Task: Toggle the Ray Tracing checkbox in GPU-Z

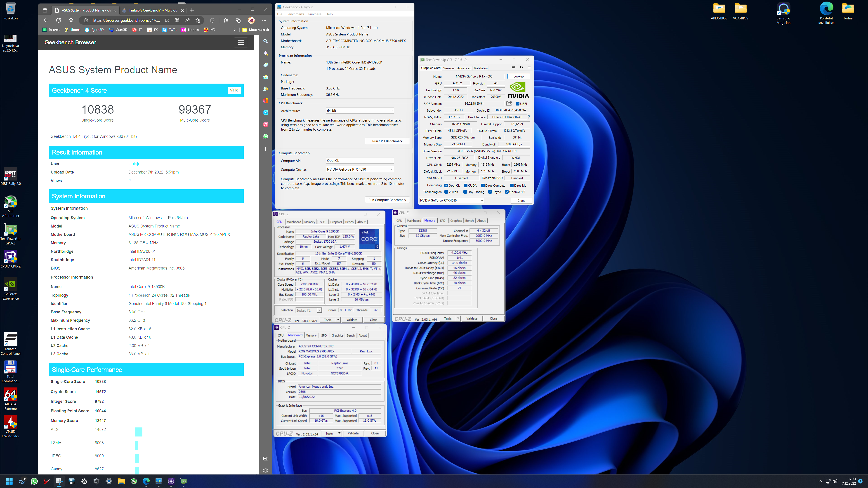Action: [465, 192]
